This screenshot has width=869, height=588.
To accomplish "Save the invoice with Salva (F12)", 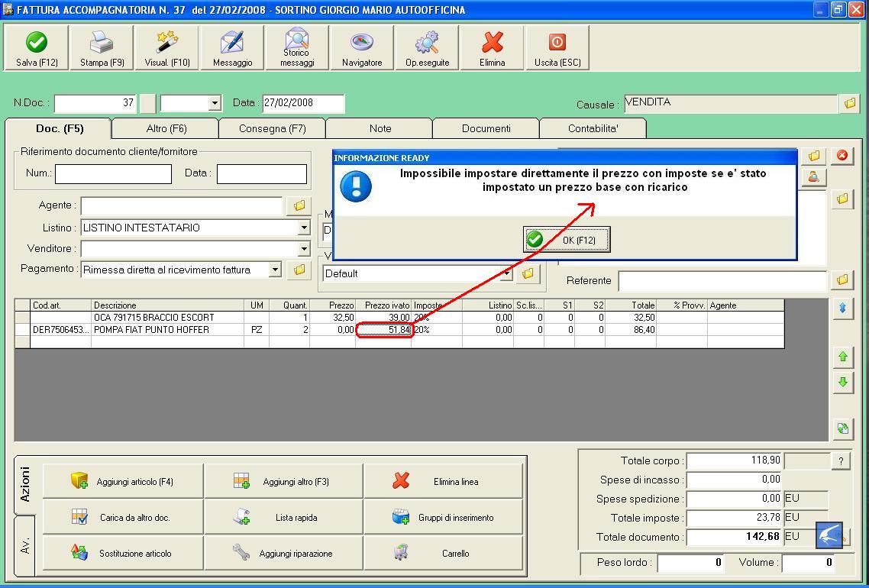I will 37,47.
